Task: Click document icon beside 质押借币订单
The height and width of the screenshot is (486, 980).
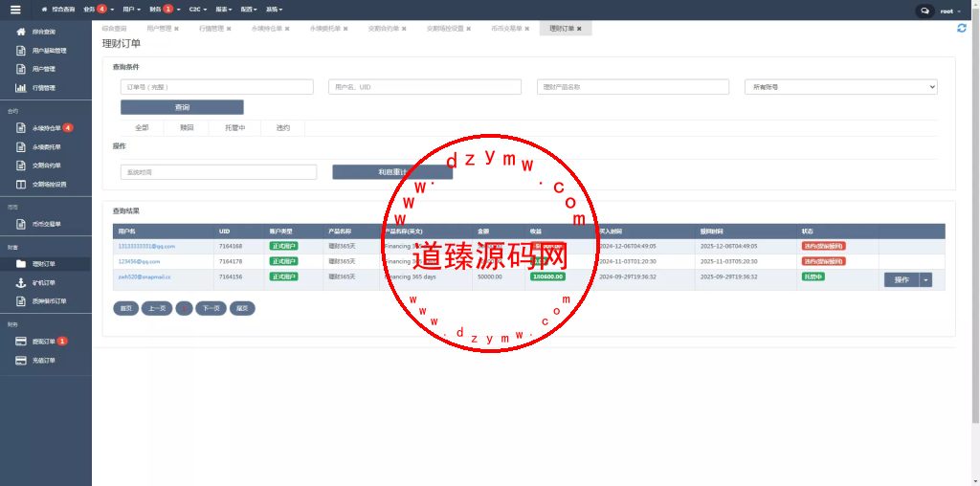Action: [x=21, y=301]
